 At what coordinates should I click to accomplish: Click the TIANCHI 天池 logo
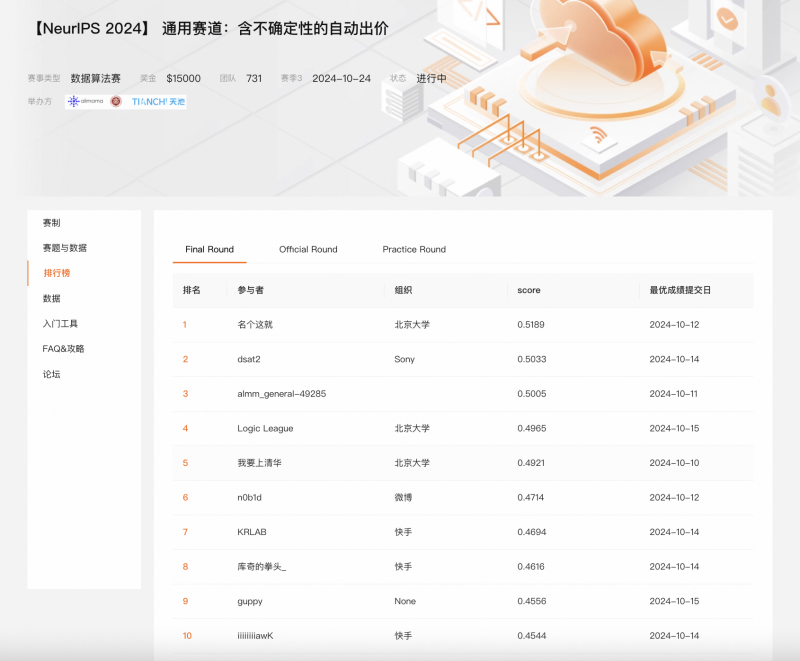pos(158,101)
